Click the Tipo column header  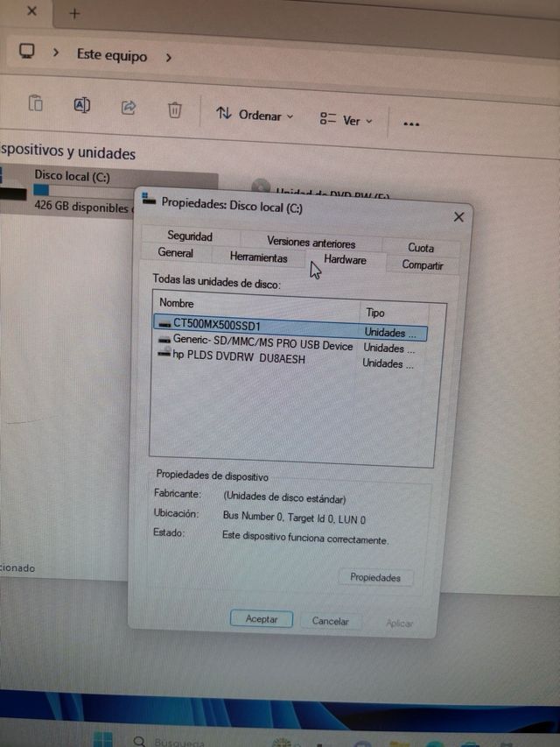(x=395, y=313)
